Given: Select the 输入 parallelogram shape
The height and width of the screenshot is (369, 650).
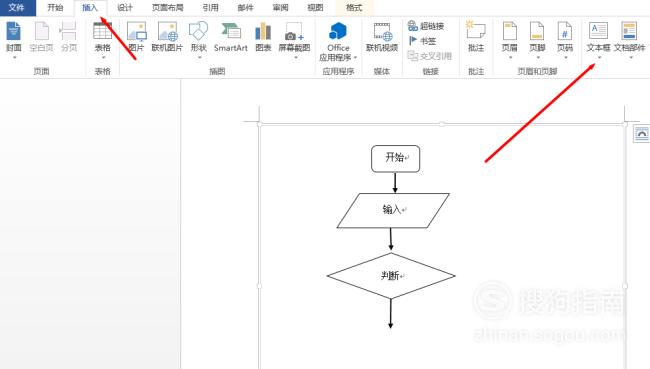Looking at the screenshot, I should (x=393, y=210).
